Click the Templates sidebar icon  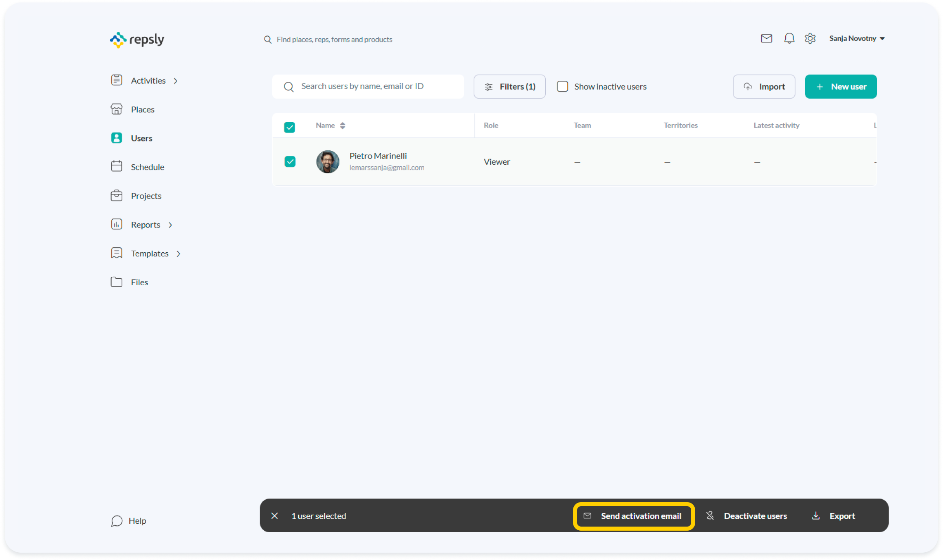[x=117, y=253]
